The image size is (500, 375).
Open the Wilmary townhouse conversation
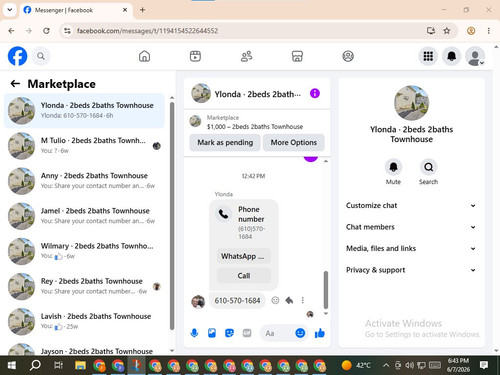click(x=84, y=251)
